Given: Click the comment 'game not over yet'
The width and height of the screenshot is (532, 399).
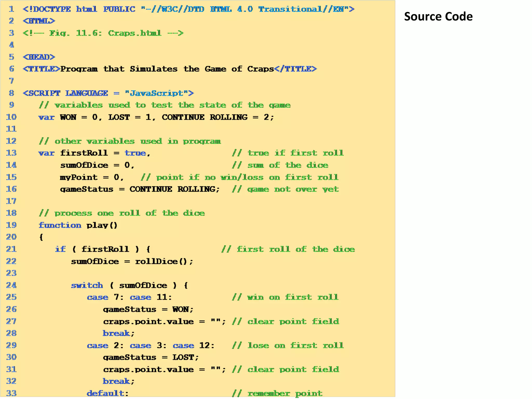Looking at the screenshot, I should pos(285,189).
